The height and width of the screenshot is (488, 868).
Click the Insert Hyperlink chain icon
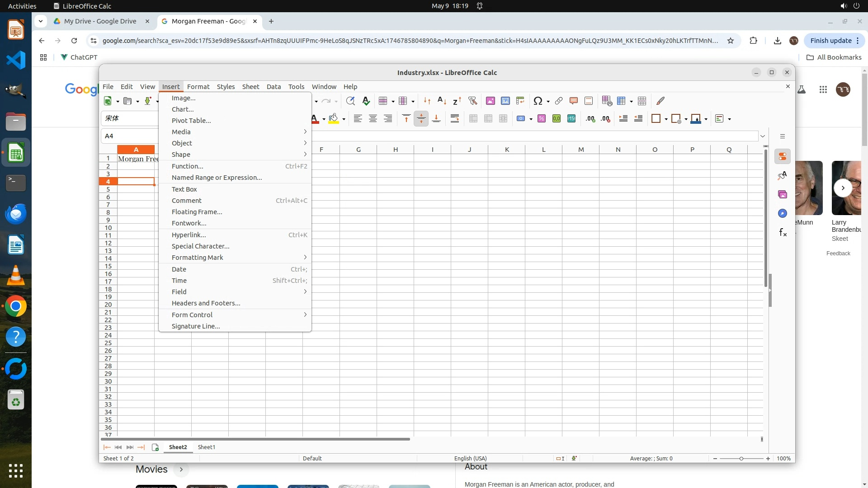[x=559, y=101]
